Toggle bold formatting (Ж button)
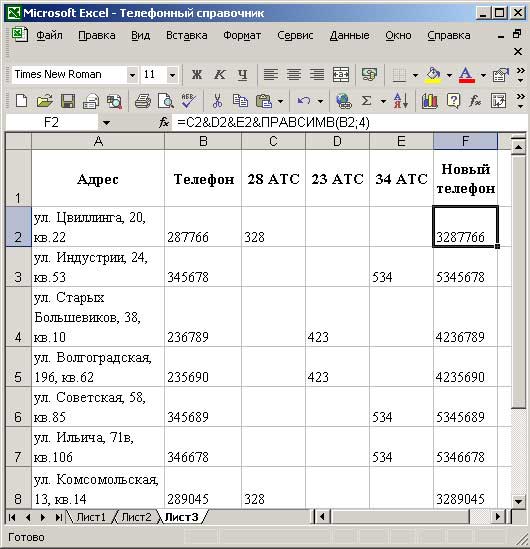530x549 pixels. (197, 74)
